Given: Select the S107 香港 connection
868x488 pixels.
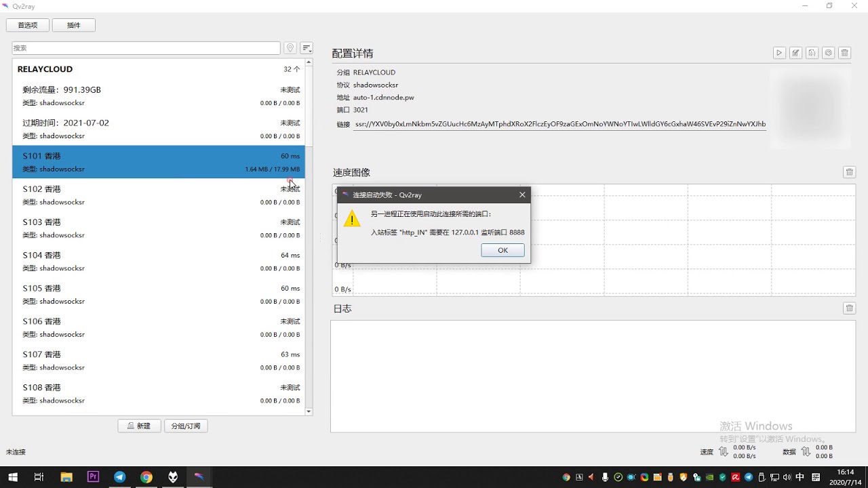Looking at the screenshot, I should pyautogui.click(x=159, y=361).
